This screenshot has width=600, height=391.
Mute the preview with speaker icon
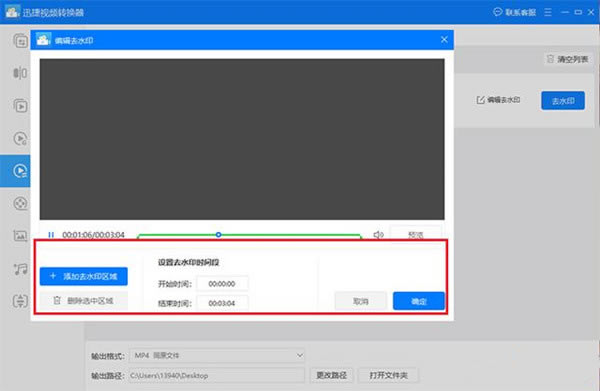tap(378, 235)
